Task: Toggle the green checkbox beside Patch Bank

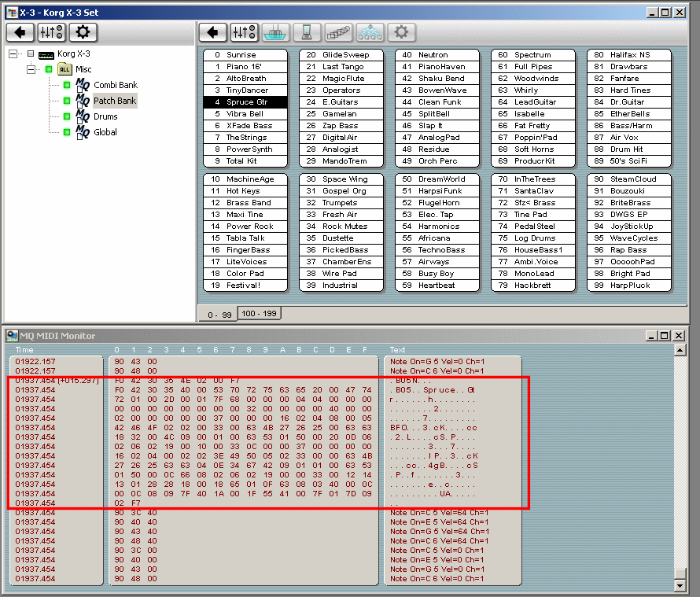Action: point(67,101)
